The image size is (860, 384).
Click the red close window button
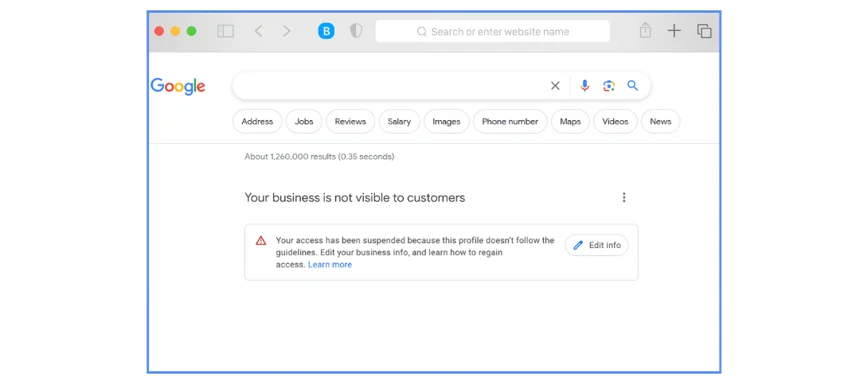pos(159,31)
